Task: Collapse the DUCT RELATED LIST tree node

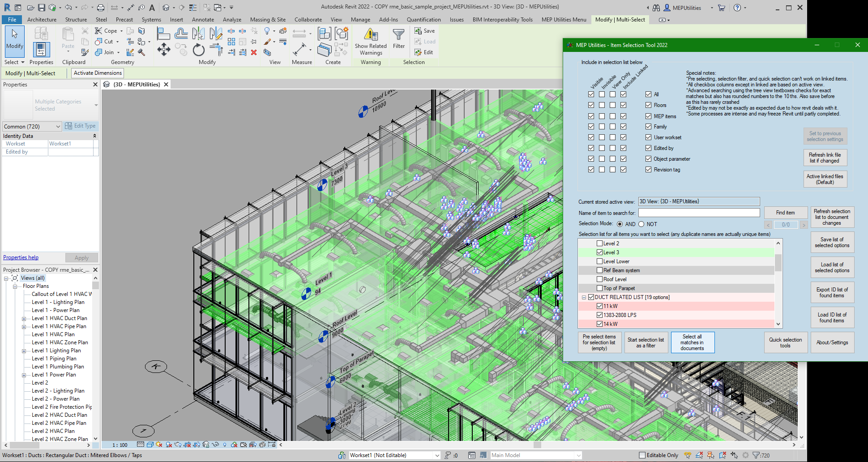Action: pyautogui.click(x=584, y=297)
